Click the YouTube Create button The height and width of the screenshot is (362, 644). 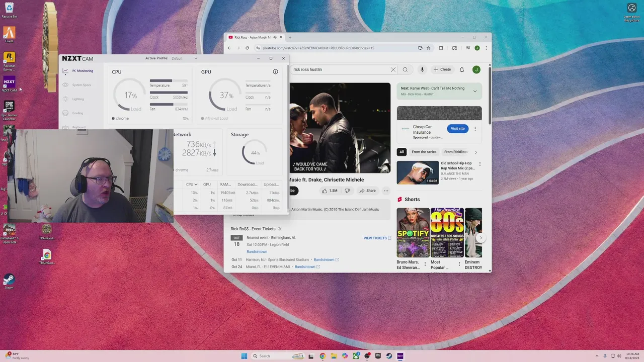442,69
